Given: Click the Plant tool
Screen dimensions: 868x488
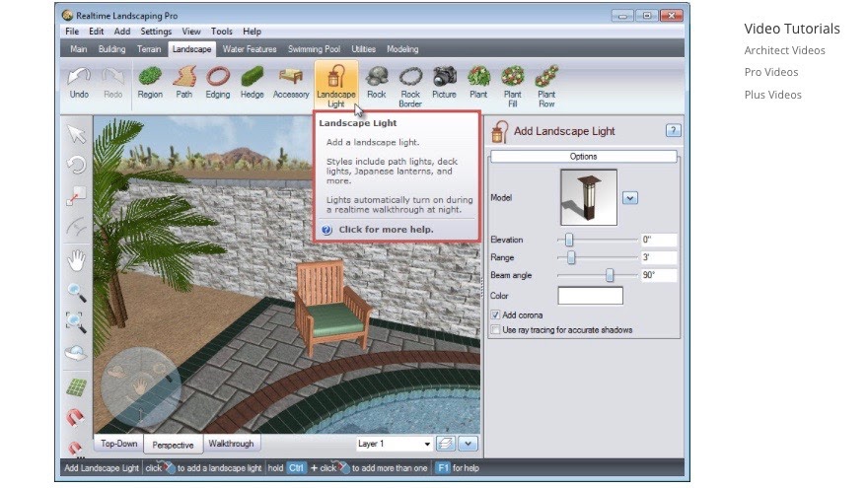Looking at the screenshot, I should tap(478, 83).
